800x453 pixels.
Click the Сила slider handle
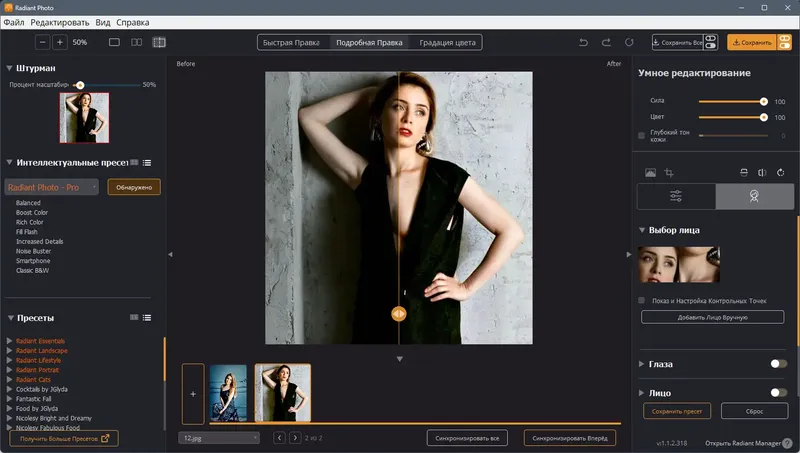point(764,101)
